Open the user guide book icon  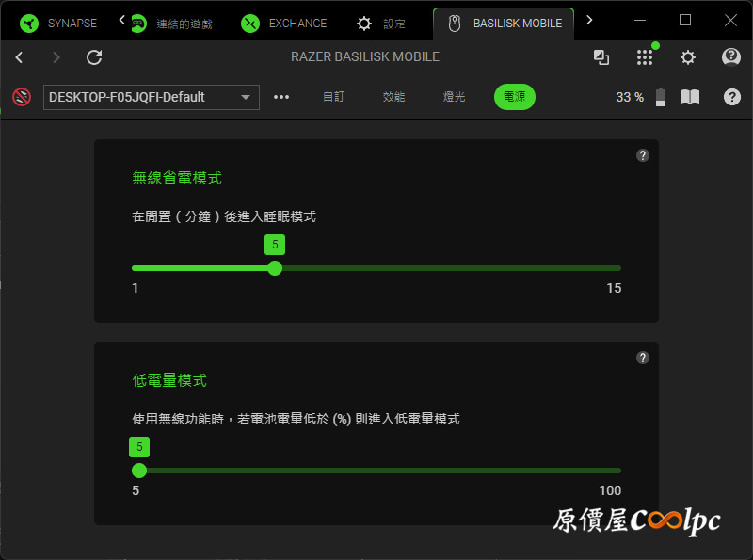coord(690,97)
